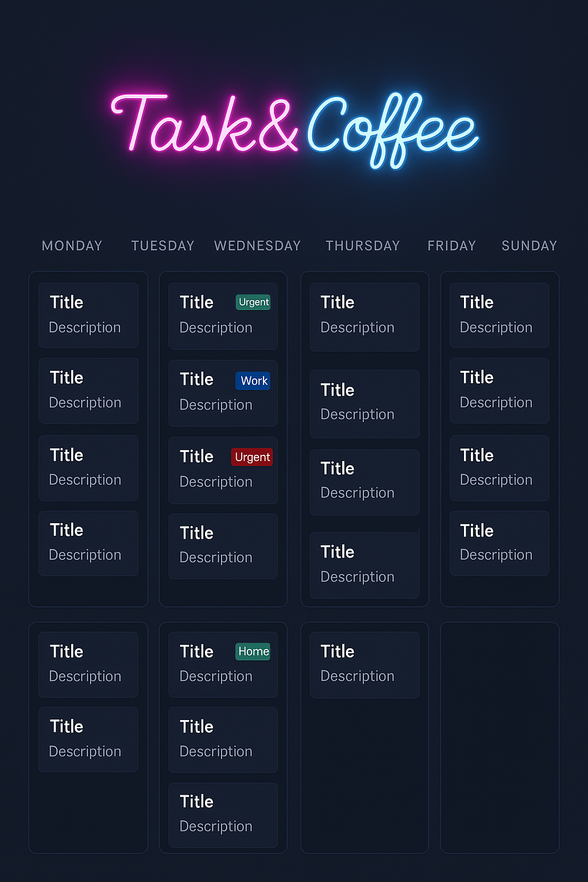Viewport: 588px width, 882px height.
Task: Click the green Urgent tag on Tuesday's first task
Action: [x=253, y=302]
